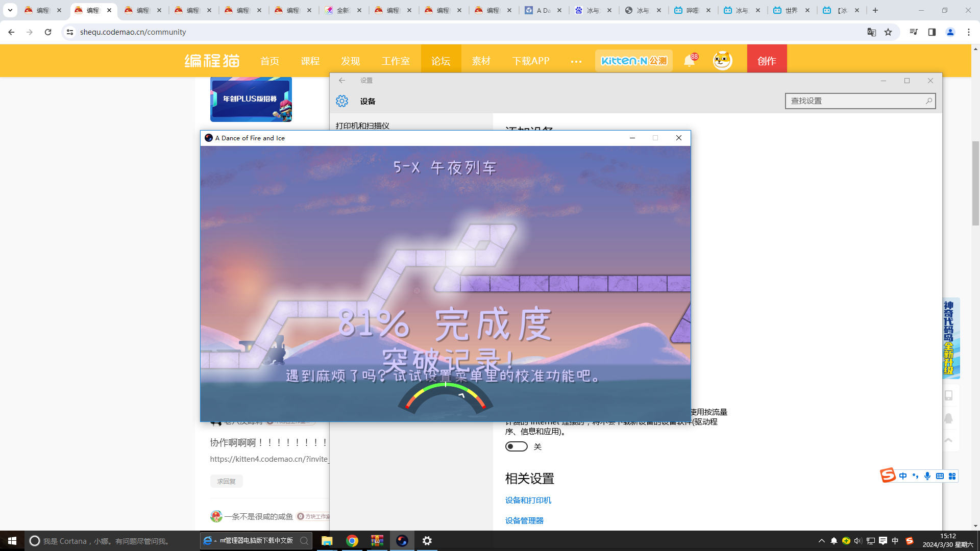This screenshot has width=980, height=551.
Task: Switch to the A Da browser tab
Action: pyautogui.click(x=543, y=10)
